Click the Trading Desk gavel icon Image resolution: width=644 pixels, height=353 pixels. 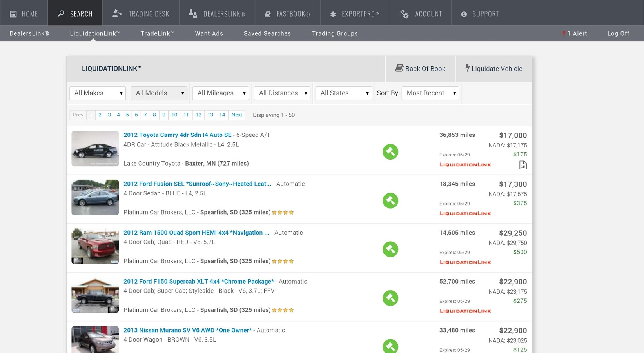tap(117, 13)
